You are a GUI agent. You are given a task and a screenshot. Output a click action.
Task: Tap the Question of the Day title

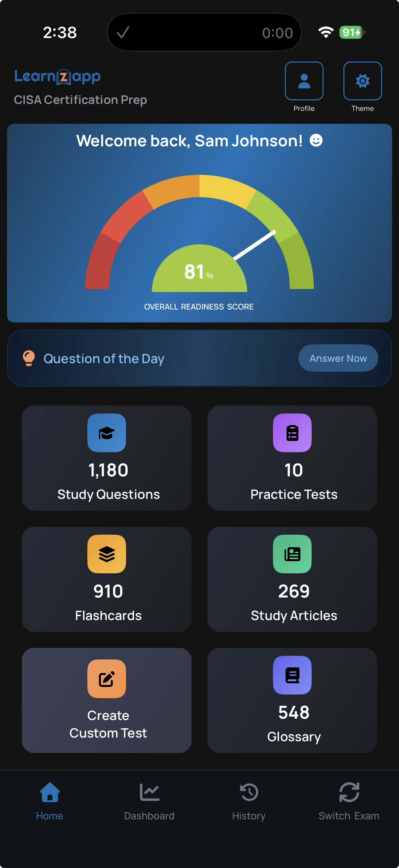104,359
